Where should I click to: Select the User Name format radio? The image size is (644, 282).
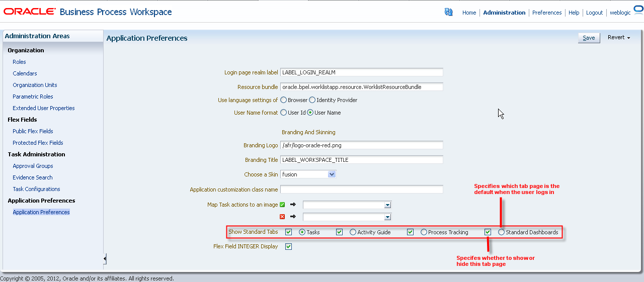click(x=310, y=113)
